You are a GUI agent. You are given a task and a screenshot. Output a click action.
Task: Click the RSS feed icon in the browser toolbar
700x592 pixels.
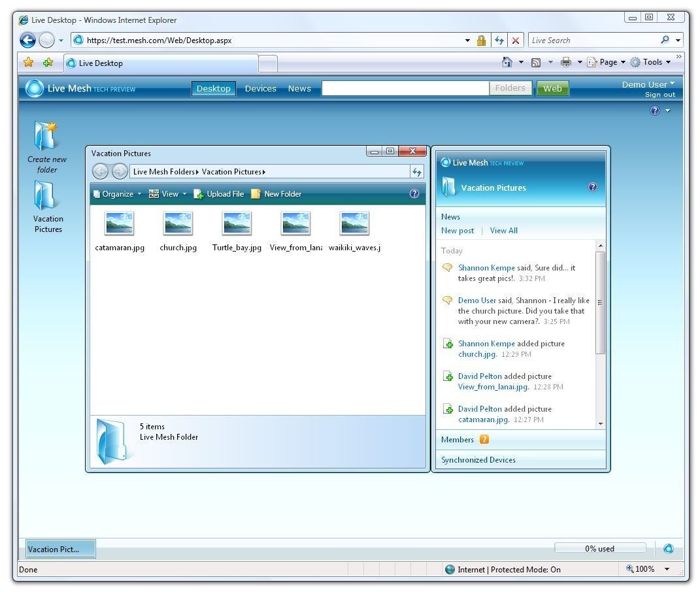click(537, 61)
